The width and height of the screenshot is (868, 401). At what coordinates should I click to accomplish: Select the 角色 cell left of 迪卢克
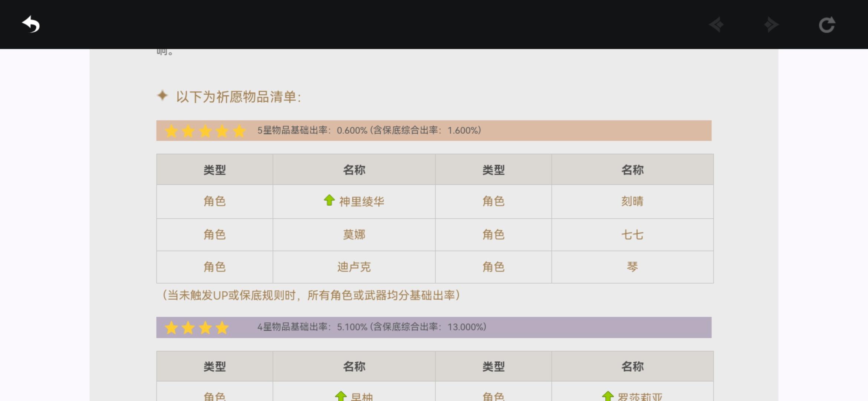point(214,267)
